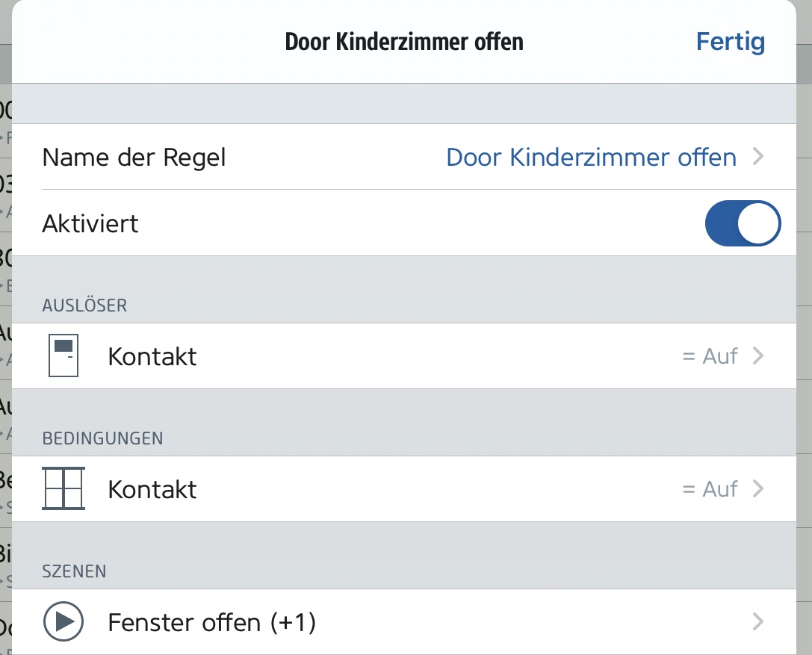The height and width of the screenshot is (655, 812).
Task: Expand the Bedingungen Kontakt row chevron
Action: click(759, 489)
